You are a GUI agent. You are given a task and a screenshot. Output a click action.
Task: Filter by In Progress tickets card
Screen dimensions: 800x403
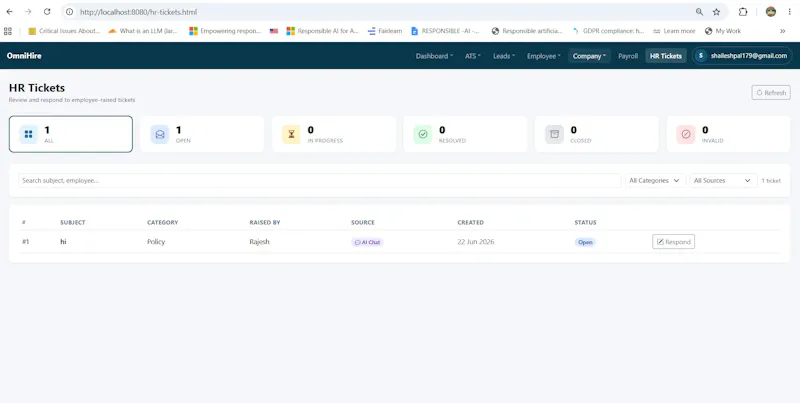coord(334,134)
